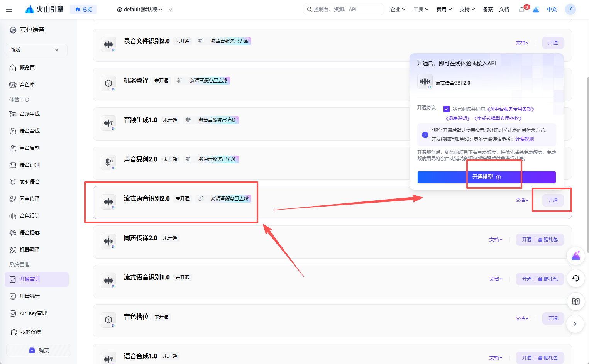
Task: Open the user avatar with number 7
Action: 570,9
